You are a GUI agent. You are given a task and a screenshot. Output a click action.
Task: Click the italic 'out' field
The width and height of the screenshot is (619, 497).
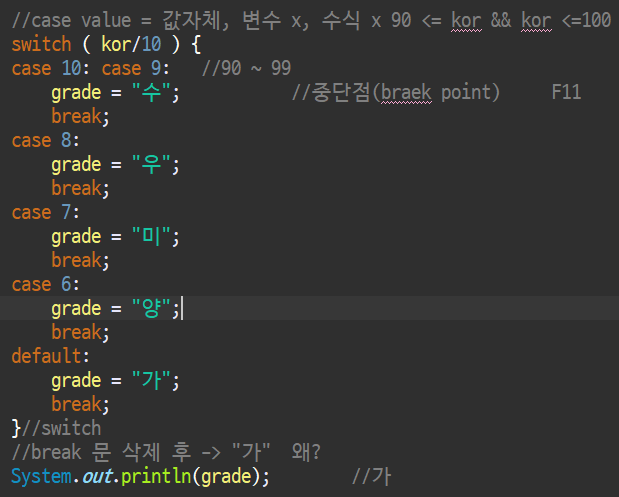(x=97, y=476)
